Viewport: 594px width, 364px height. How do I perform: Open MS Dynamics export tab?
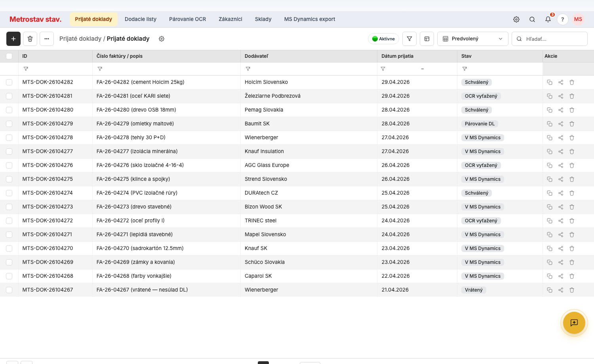pyautogui.click(x=310, y=19)
